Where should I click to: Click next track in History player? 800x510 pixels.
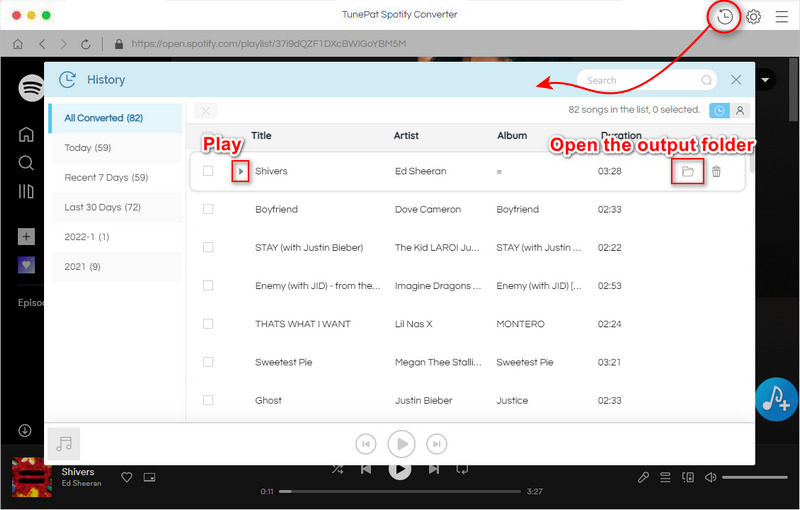tap(437, 444)
